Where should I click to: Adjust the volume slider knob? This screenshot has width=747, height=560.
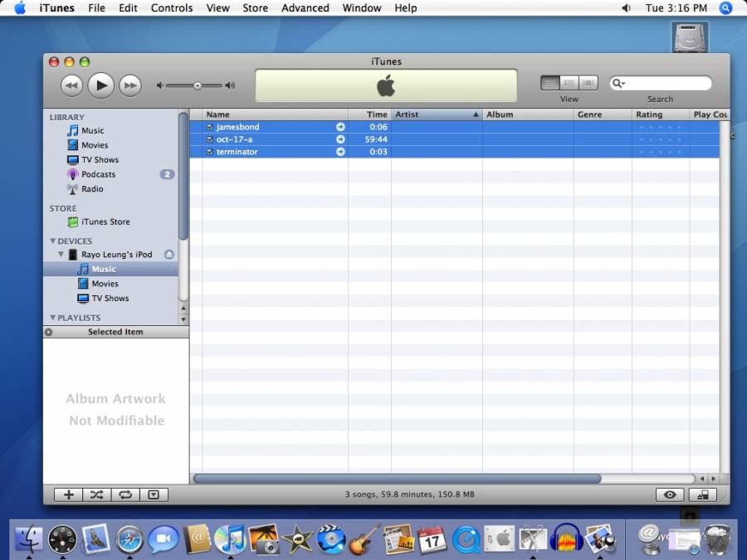click(x=198, y=85)
